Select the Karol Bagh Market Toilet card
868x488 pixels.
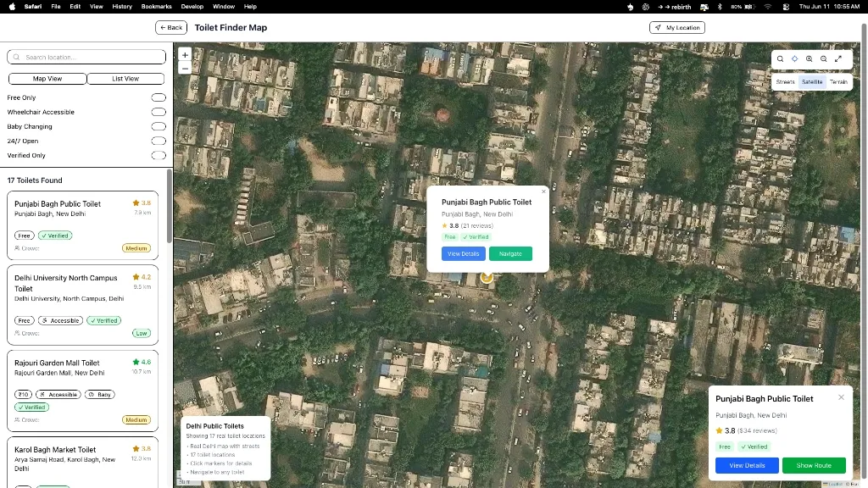(x=82, y=463)
